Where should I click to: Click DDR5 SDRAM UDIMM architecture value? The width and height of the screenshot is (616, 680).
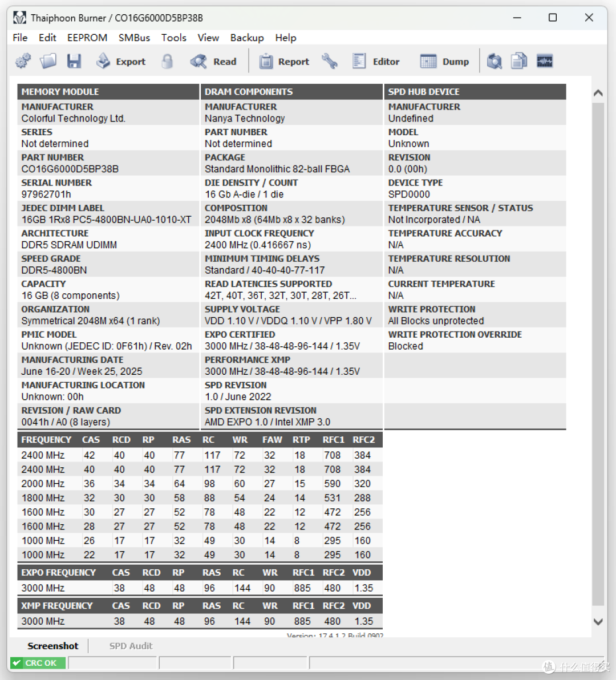(70, 245)
